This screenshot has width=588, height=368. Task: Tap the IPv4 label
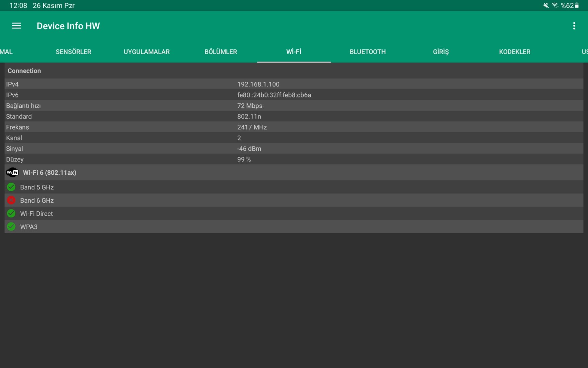tap(12, 84)
